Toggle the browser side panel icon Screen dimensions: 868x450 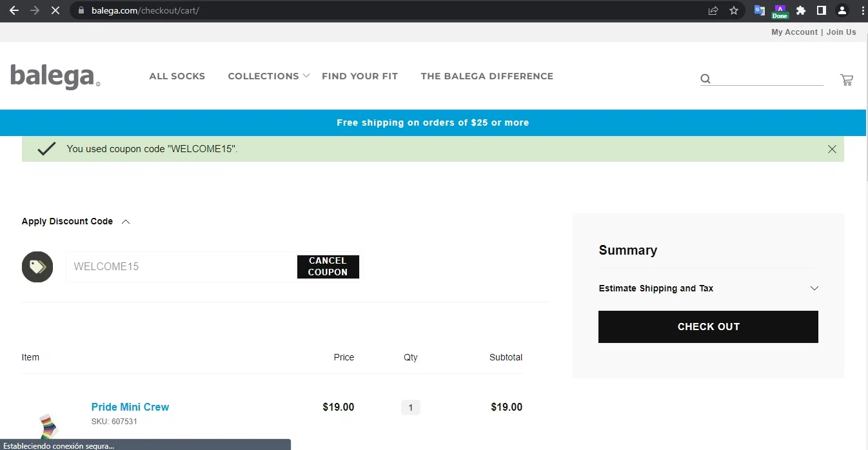pyautogui.click(x=822, y=10)
